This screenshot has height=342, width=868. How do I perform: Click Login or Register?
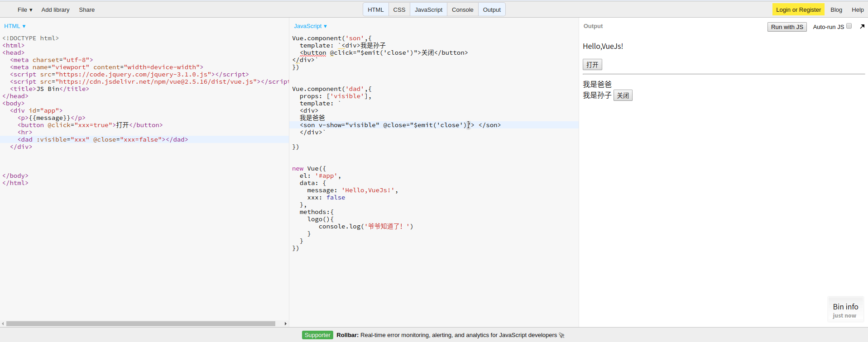click(798, 9)
